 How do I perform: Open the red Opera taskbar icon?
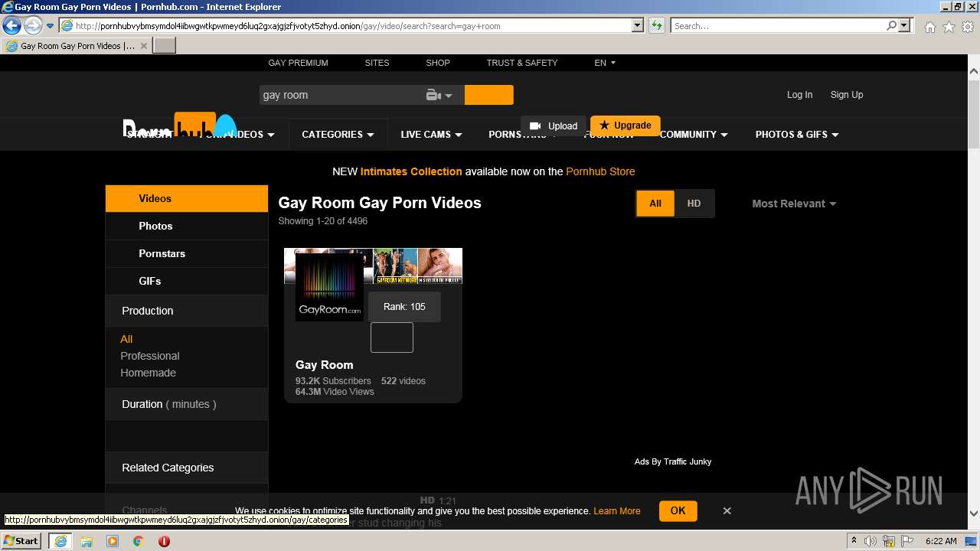click(x=164, y=541)
